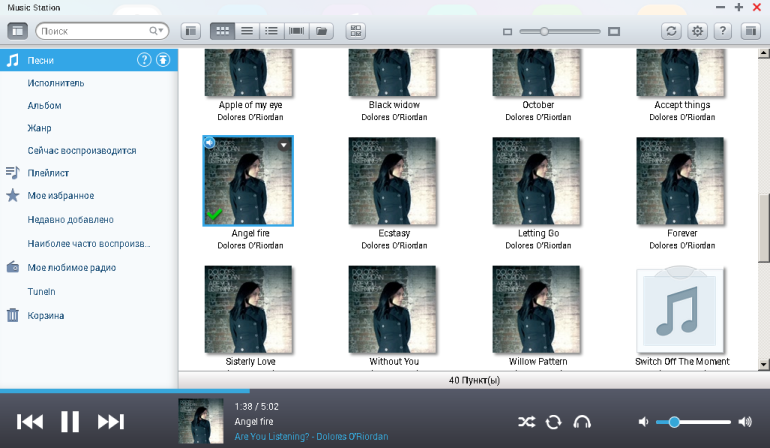Switch to simple list view
770x448 pixels.
(x=247, y=31)
